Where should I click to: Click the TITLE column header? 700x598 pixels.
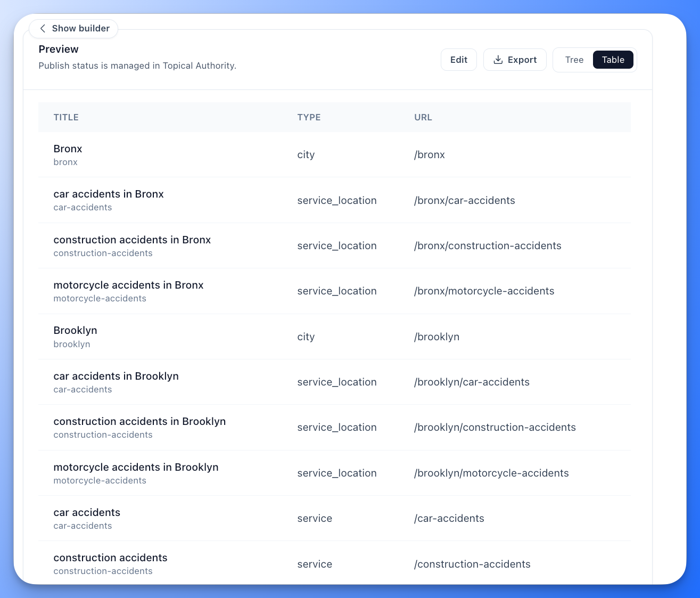click(66, 117)
